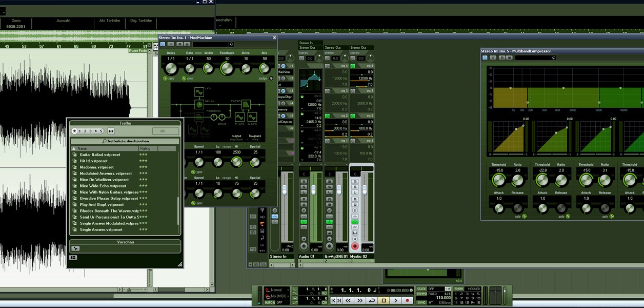Solo the Audio 01 channel
The width and height of the screenshot is (644, 308).
click(304, 186)
